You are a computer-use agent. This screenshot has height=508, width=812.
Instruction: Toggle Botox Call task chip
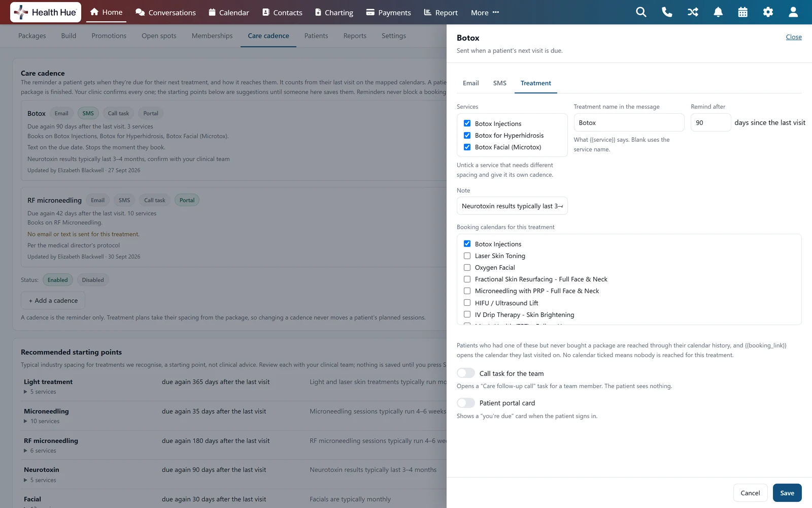tap(118, 113)
